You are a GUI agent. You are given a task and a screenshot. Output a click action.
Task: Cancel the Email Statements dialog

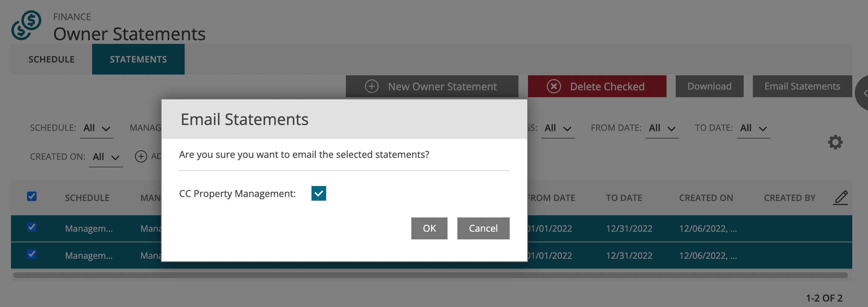[483, 228]
